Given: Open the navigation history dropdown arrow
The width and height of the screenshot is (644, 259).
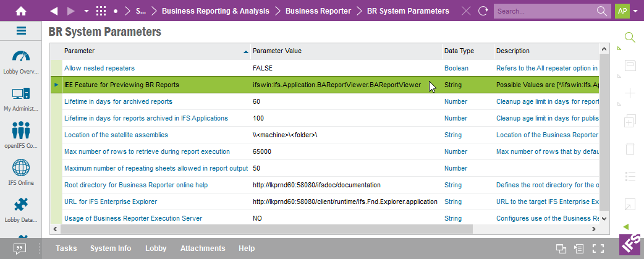Looking at the screenshot, I should (87, 11).
